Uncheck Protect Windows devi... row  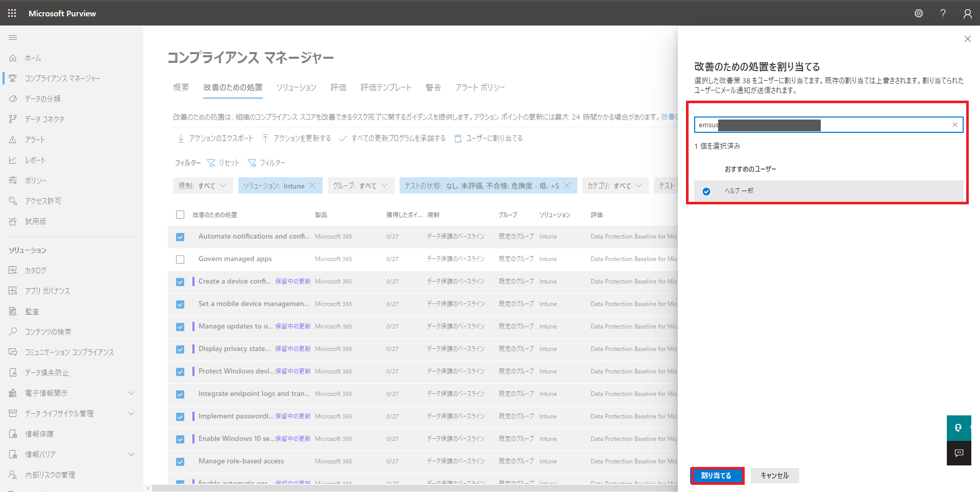click(x=180, y=372)
